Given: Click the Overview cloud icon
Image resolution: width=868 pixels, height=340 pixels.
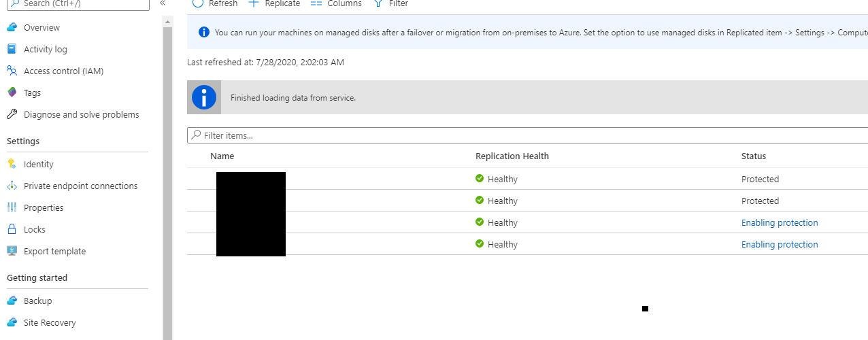Looking at the screenshot, I should pyautogui.click(x=12, y=28).
